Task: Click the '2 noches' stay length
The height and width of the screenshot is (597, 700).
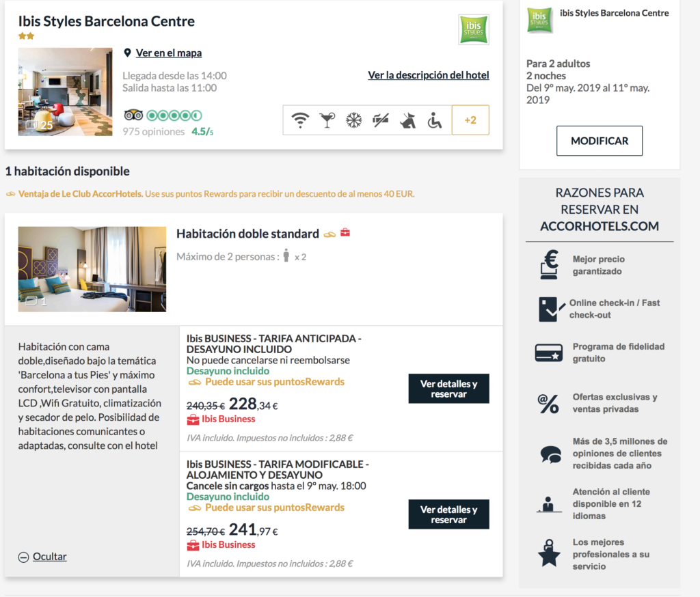Action: 546,76
